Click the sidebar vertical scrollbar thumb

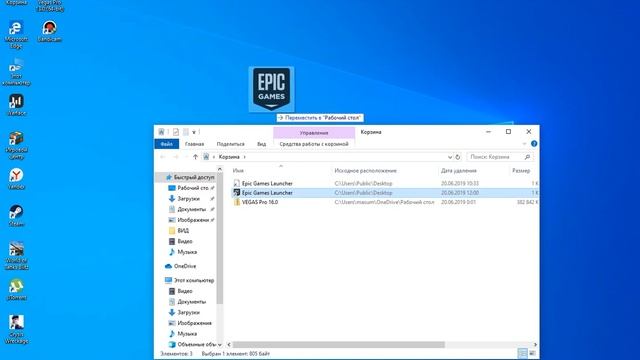coord(220,238)
